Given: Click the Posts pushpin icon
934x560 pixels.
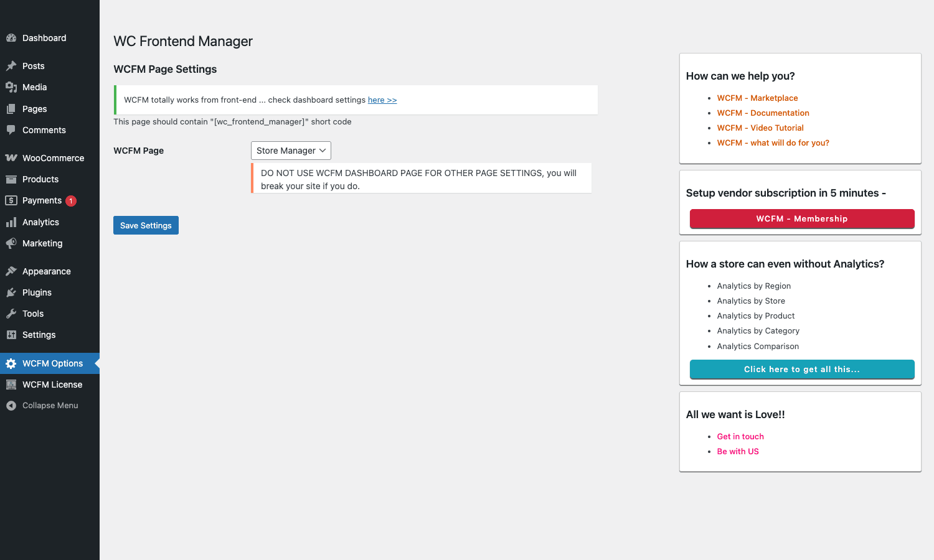Looking at the screenshot, I should [11, 66].
